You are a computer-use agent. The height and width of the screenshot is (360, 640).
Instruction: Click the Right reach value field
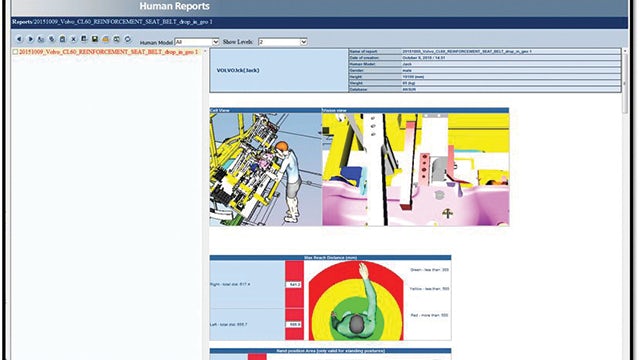pos(293,284)
